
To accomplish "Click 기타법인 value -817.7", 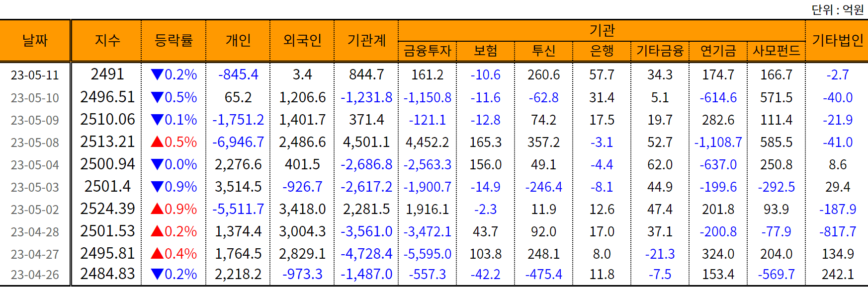I will pyautogui.click(x=838, y=231).
